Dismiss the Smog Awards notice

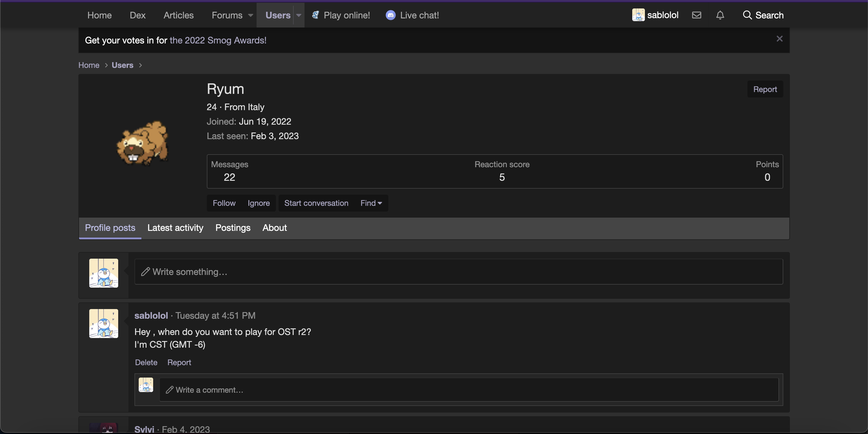coord(779,39)
